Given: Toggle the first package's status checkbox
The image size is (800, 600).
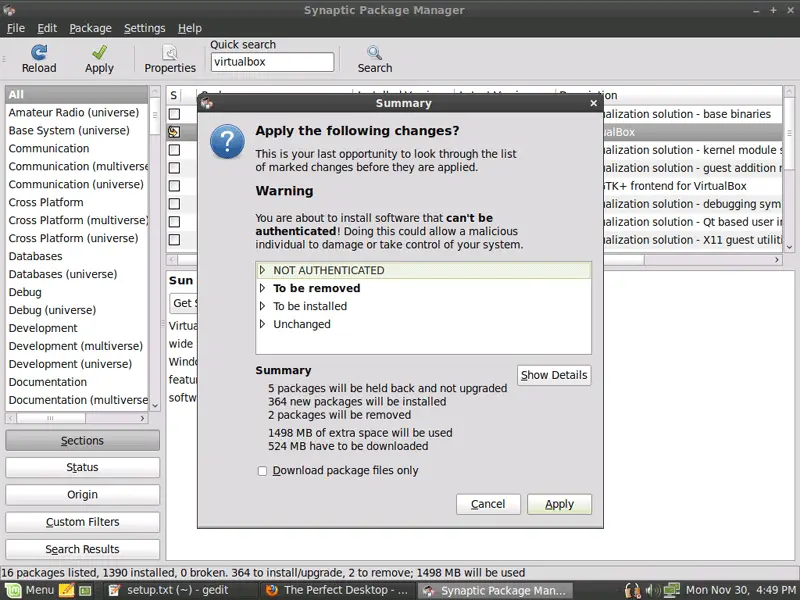Looking at the screenshot, I should tap(174, 114).
